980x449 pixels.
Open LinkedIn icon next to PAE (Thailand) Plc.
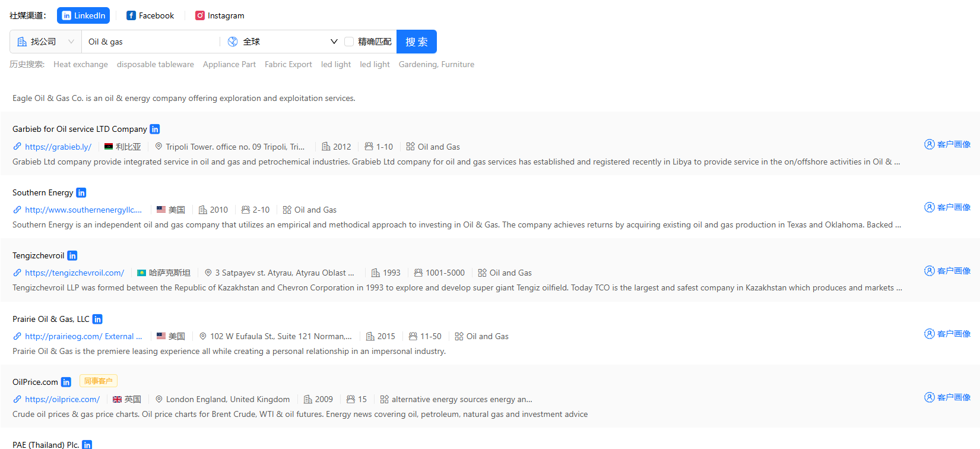(x=87, y=444)
